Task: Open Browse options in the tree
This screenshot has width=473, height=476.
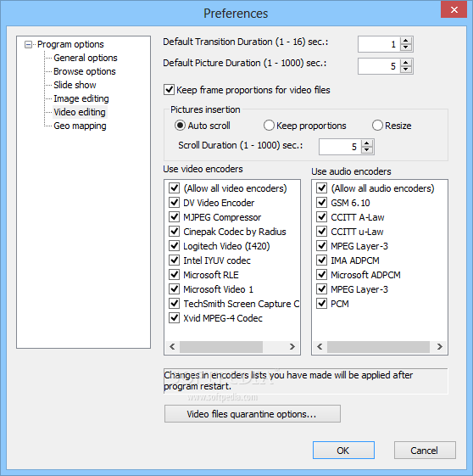Action: coord(85,71)
